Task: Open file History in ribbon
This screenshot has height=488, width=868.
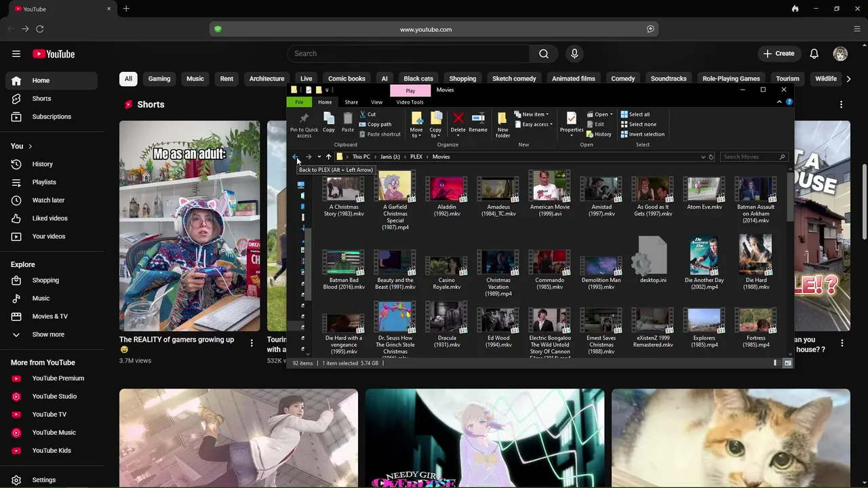Action: tap(599, 134)
